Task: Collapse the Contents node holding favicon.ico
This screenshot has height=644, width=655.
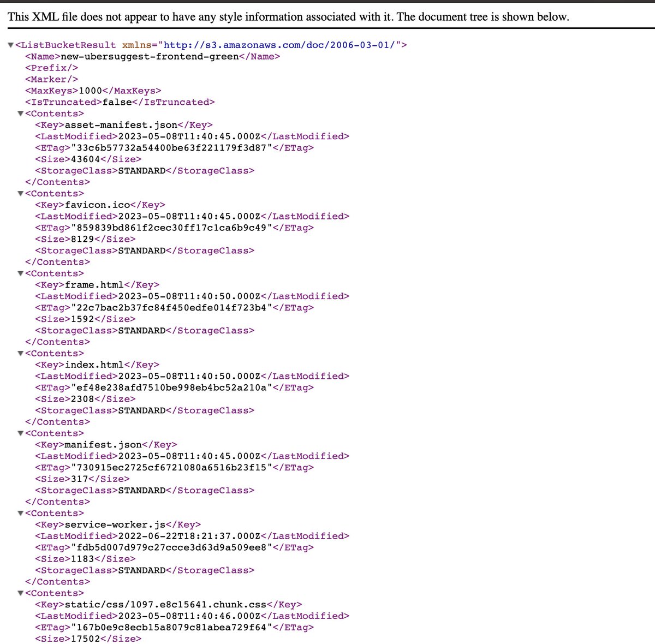Action: 21,194
